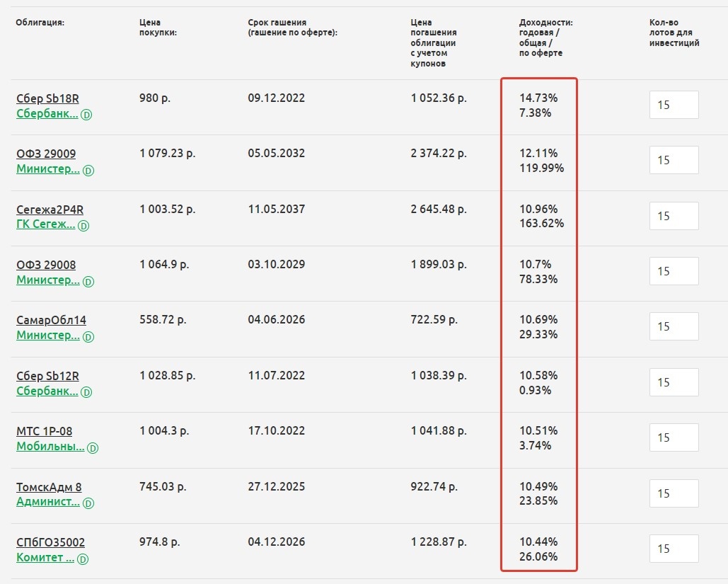Click the D icon in the ОФЗ 29008 row
728x584 pixels.
pyautogui.click(x=88, y=281)
